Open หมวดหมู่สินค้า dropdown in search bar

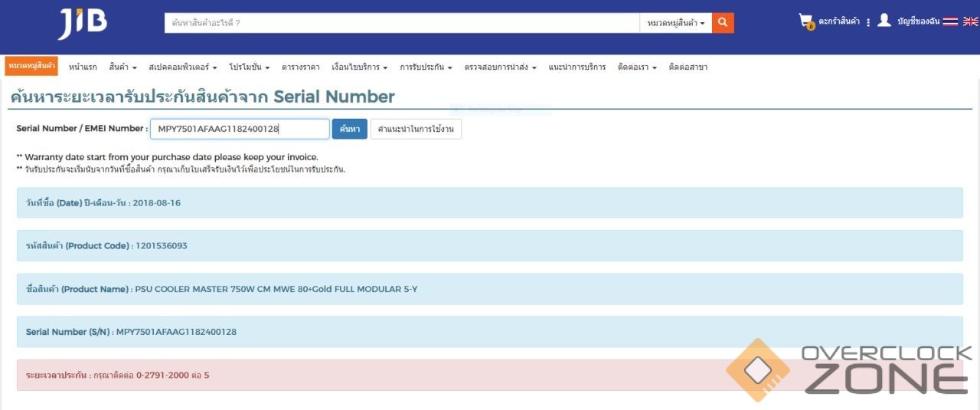tap(676, 23)
